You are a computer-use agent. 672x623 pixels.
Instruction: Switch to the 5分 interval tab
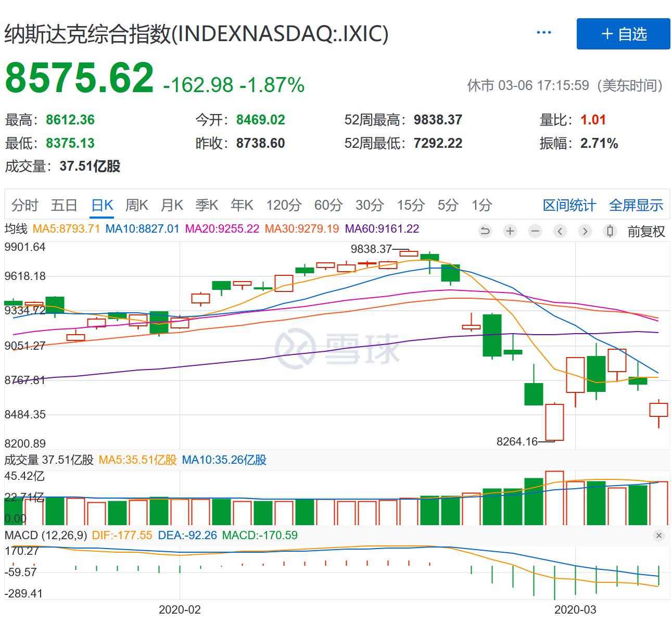(x=448, y=205)
